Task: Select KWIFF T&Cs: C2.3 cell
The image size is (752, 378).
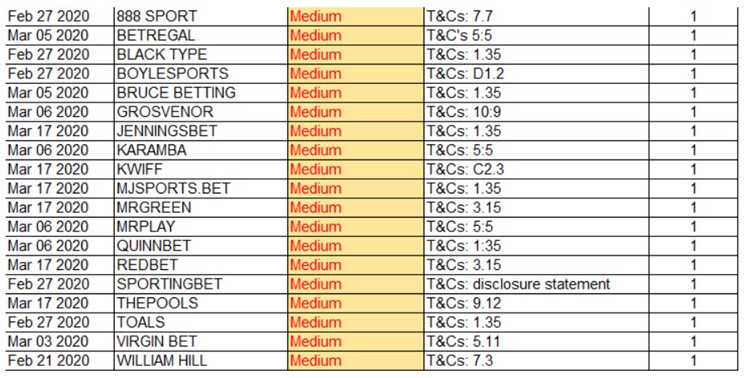Action: coord(536,170)
